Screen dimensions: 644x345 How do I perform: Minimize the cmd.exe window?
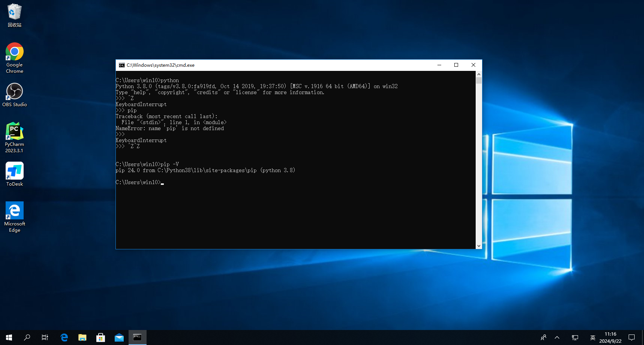tap(439, 65)
